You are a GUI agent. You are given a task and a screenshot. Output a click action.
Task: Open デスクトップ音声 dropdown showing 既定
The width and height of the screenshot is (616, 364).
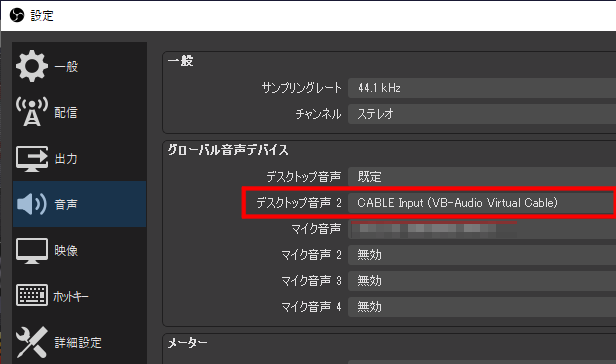click(482, 177)
